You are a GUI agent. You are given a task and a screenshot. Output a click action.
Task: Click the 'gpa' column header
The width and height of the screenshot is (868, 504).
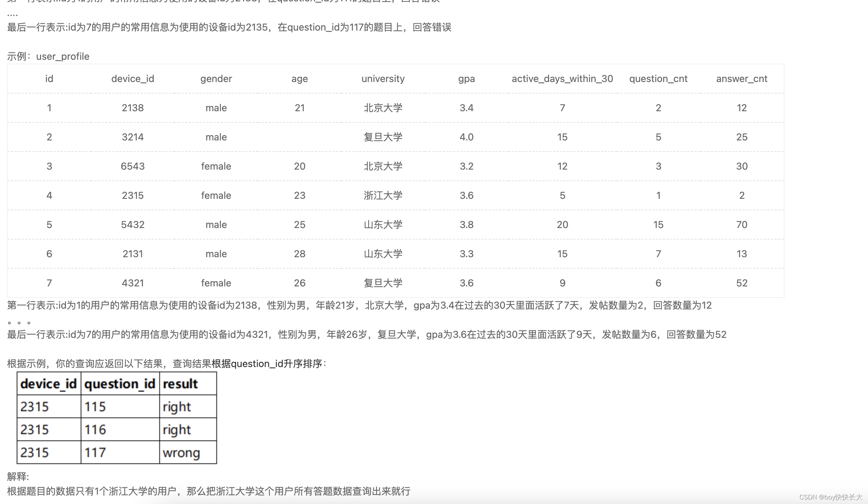pos(466,79)
